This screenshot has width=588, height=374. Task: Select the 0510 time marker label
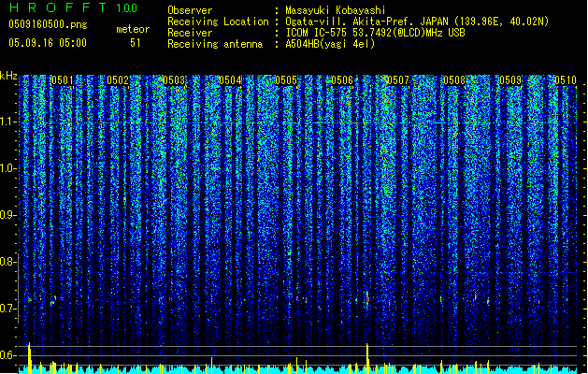click(x=566, y=80)
